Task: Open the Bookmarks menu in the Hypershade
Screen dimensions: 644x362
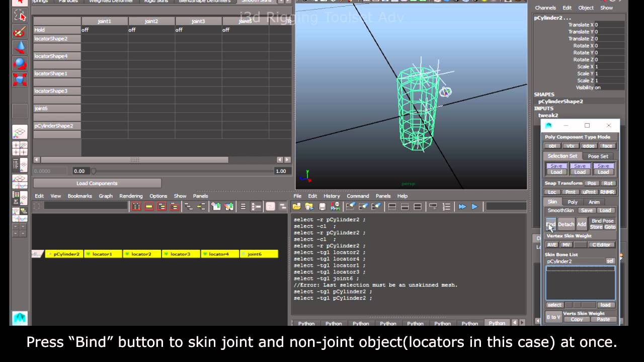Action: pyautogui.click(x=80, y=196)
